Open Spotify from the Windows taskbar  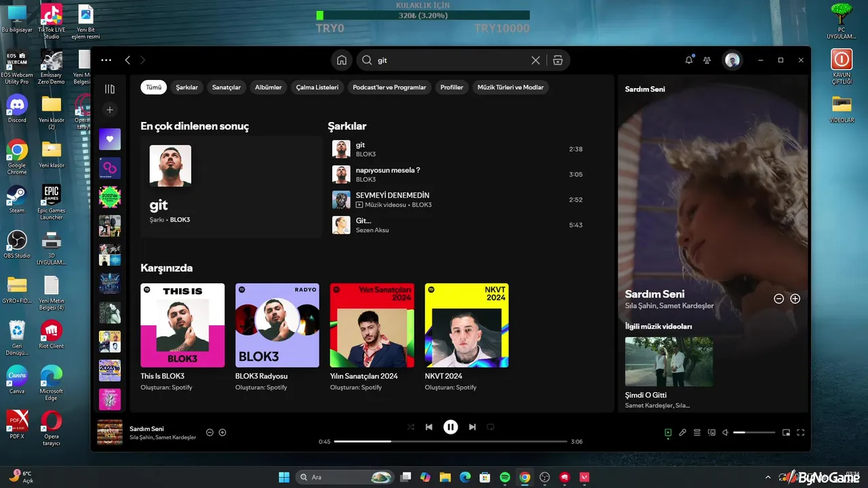(505, 477)
